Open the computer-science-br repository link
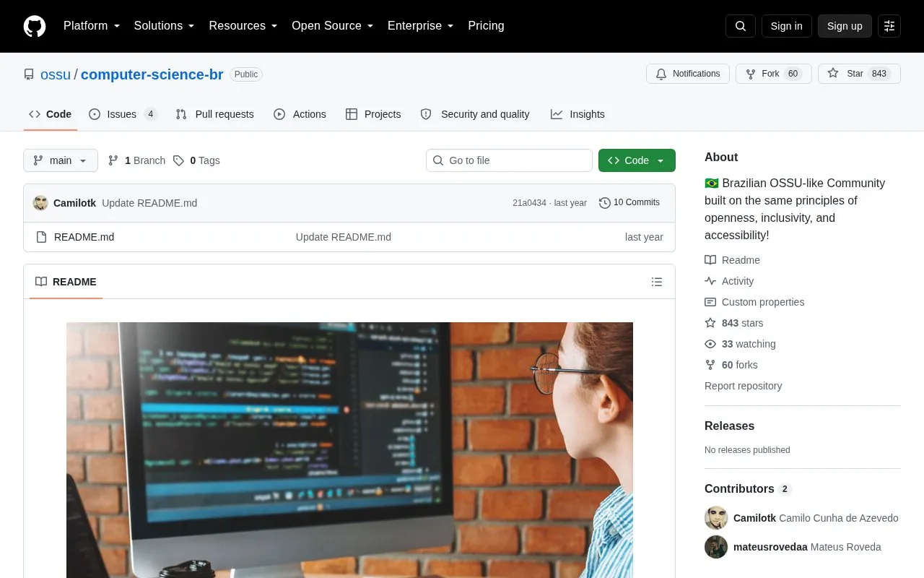Screen dimensions: 924x578 pyautogui.click(x=152, y=74)
